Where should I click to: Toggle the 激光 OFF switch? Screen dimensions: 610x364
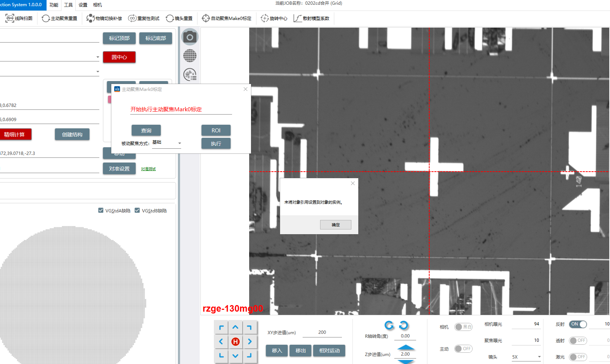click(578, 357)
